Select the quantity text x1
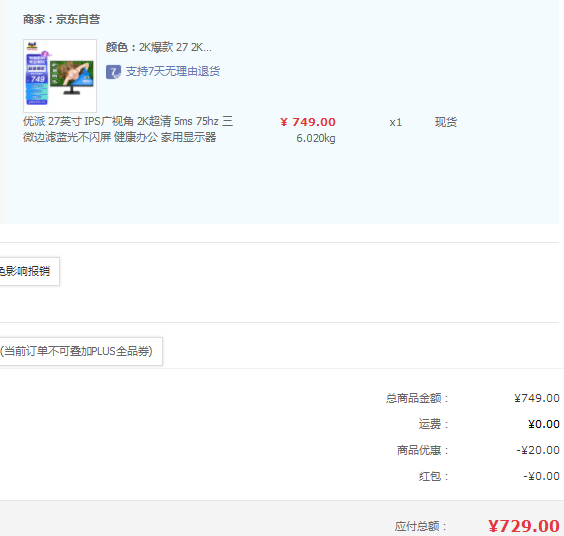This screenshot has width=564, height=536. click(x=396, y=122)
